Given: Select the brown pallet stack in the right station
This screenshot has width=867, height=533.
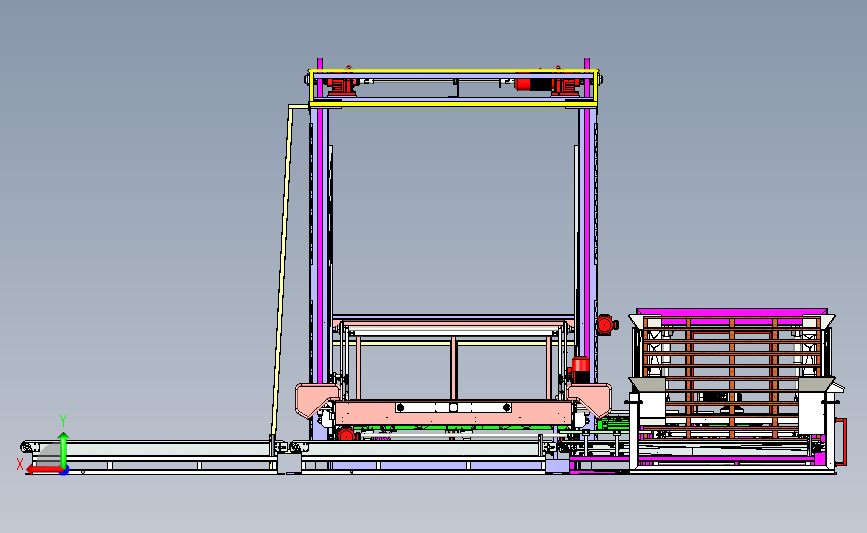Looking at the screenshot, I should pos(732,378).
